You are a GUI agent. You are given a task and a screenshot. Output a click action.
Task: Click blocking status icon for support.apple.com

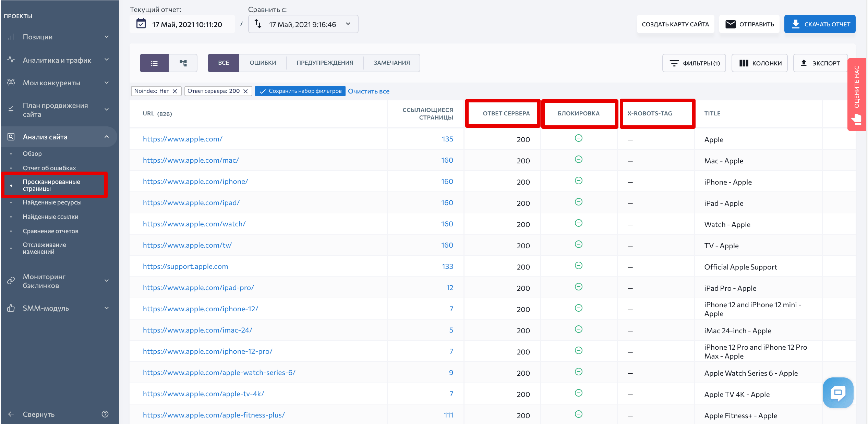pos(579,265)
